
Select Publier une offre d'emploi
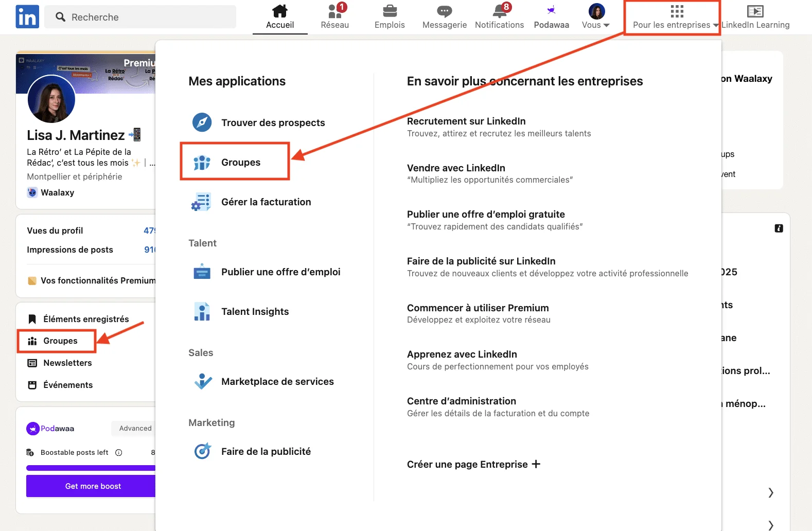[x=281, y=272]
